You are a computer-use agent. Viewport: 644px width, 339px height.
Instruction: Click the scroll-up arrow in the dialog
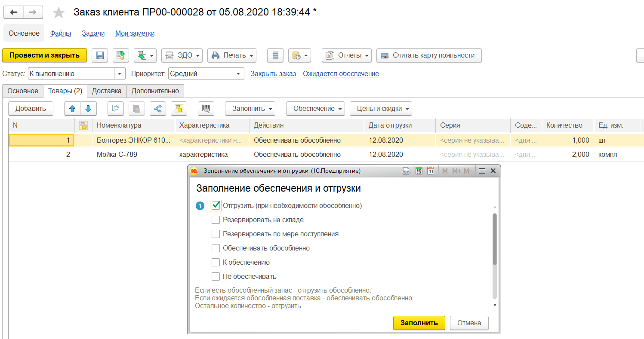point(495,206)
